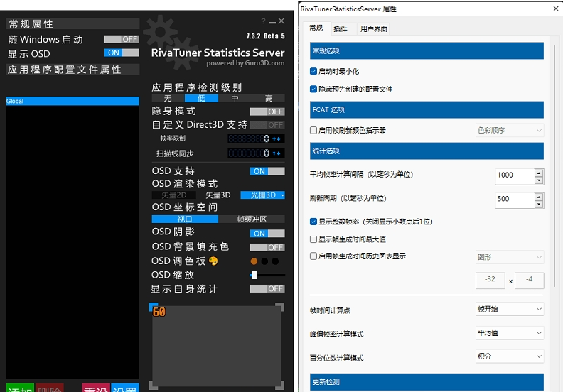563x392 pixels.
Task: Toggle the 显示 OSD switch
Action: (x=122, y=53)
